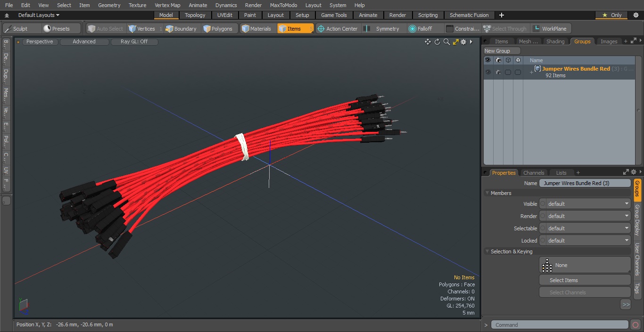Expand the Jumper Wires Bundle Red group
644x332 pixels.
pos(531,72)
